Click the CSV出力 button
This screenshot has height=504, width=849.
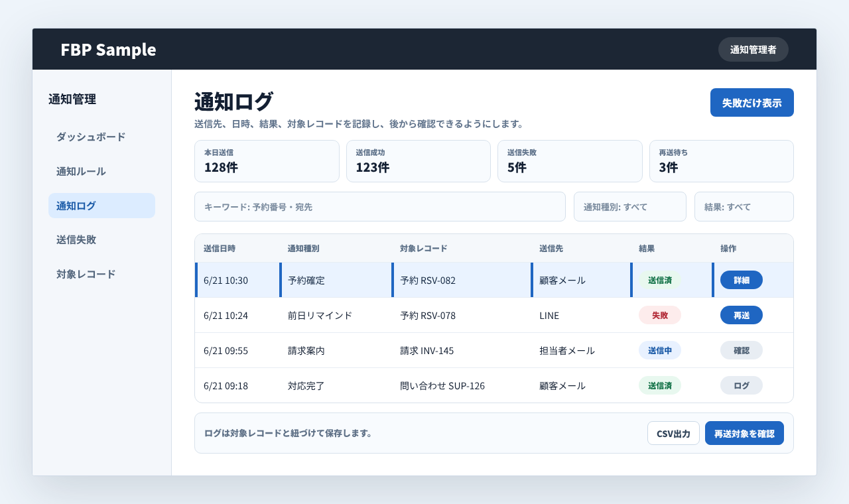click(x=673, y=433)
